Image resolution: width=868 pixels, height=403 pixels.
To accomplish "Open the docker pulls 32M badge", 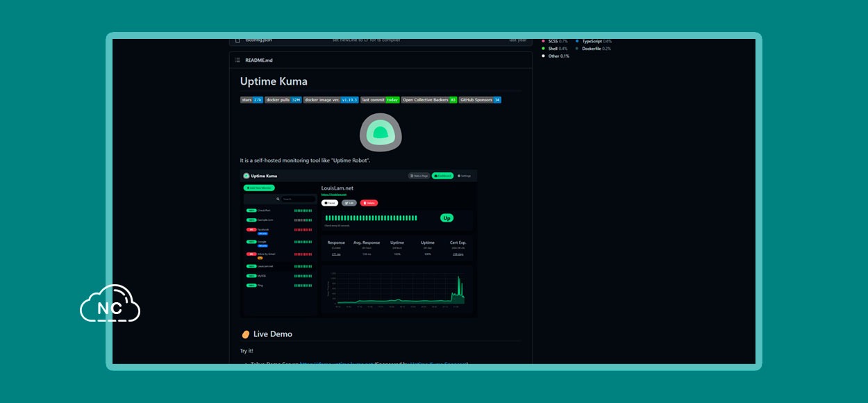I will coord(283,100).
